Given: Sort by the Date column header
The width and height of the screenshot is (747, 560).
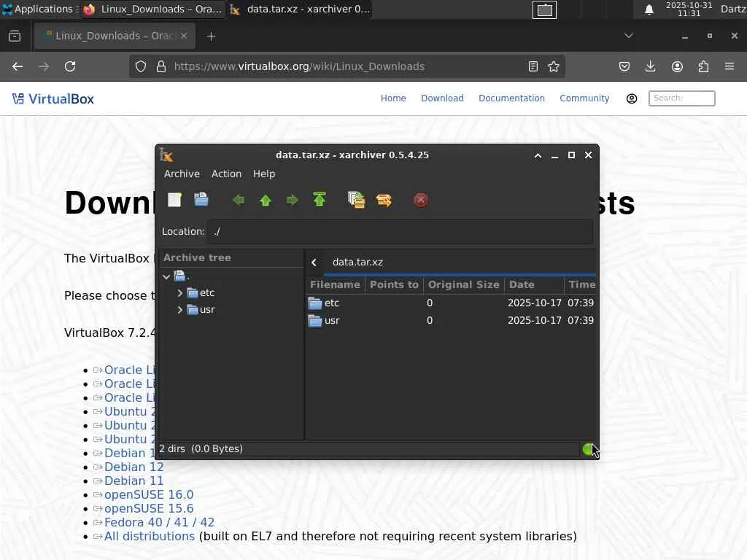Looking at the screenshot, I should pyautogui.click(x=534, y=285).
